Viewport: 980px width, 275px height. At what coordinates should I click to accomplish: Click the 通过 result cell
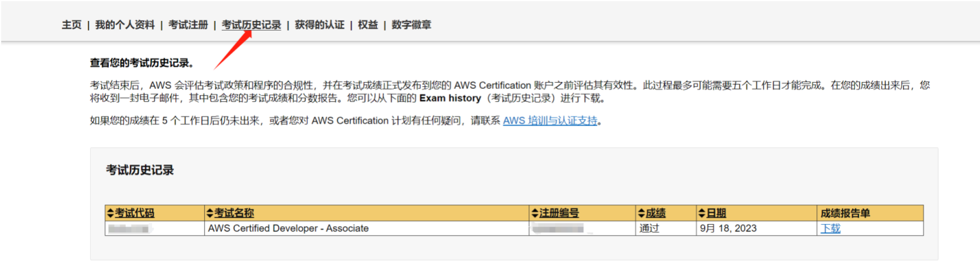click(666, 228)
